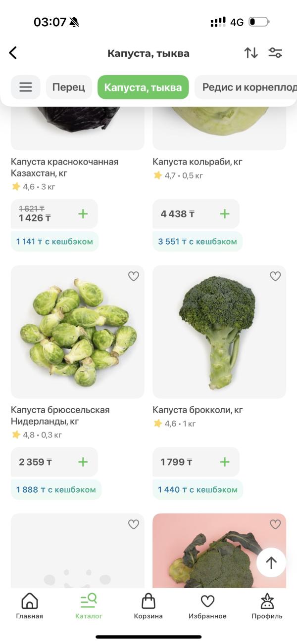Open the Корзина tab

(148, 606)
